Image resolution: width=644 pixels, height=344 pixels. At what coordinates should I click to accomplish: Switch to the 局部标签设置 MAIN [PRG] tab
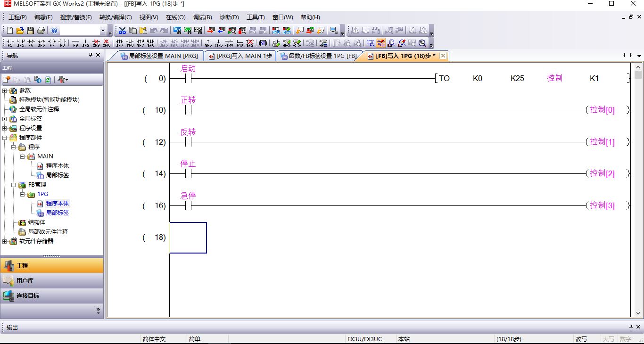pos(159,56)
